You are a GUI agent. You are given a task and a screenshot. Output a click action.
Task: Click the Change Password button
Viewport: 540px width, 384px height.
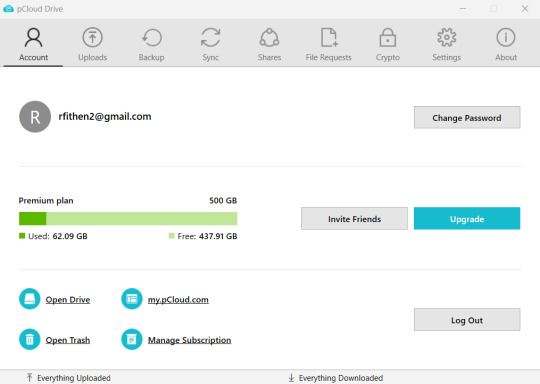point(467,117)
